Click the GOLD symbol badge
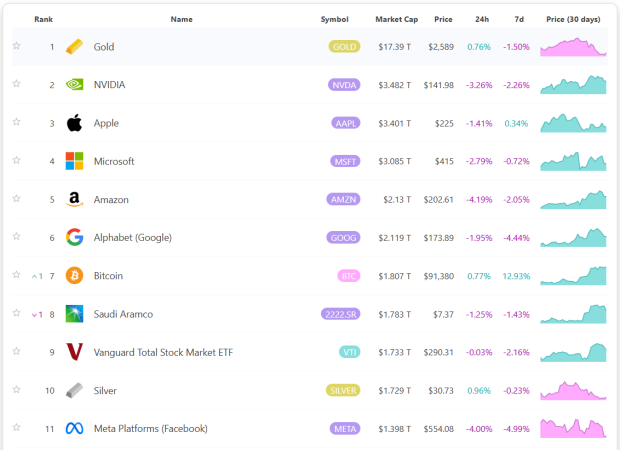Viewport: 620px width, 450px height. click(x=344, y=47)
